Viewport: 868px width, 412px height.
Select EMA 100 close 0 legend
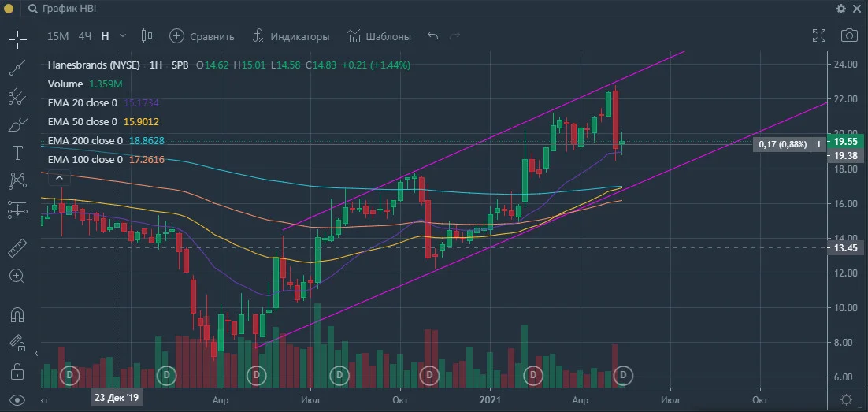[x=85, y=159]
